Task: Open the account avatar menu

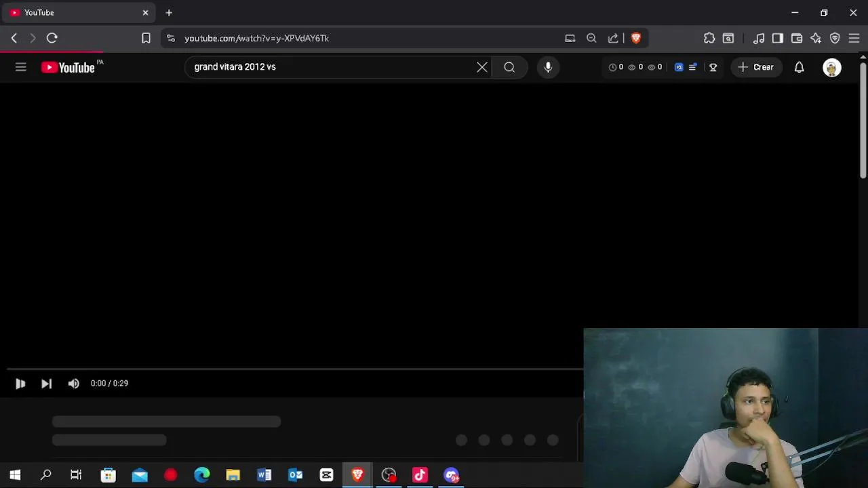Action: 832,67
